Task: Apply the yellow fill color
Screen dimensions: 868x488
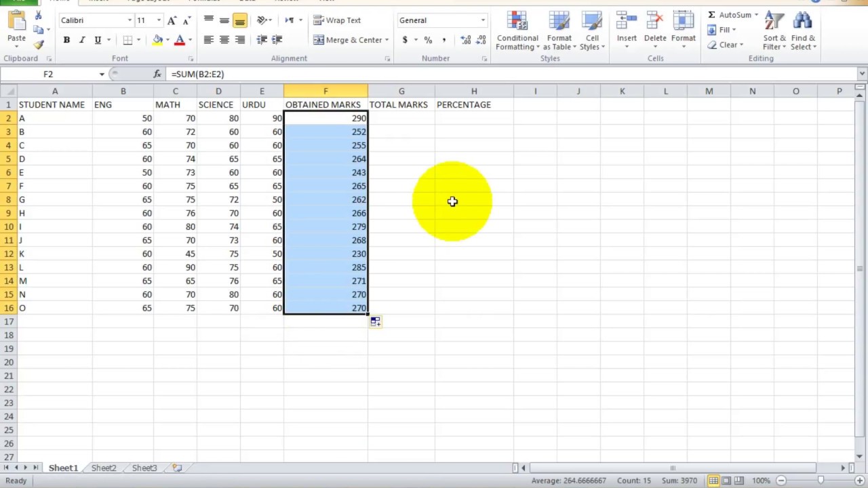Action: click(157, 40)
